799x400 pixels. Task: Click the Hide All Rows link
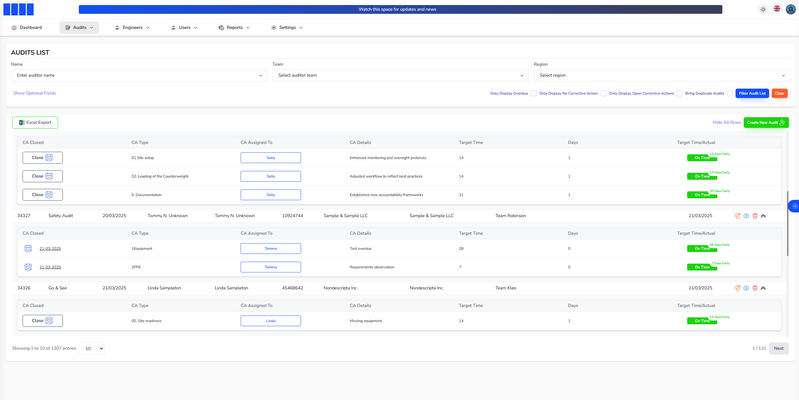pyautogui.click(x=727, y=122)
